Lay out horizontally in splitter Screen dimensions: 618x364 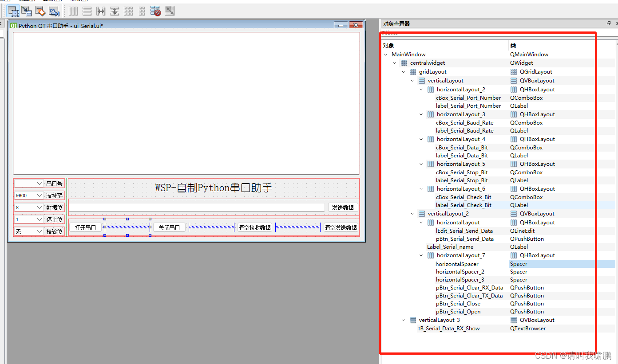pyautogui.click(x=101, y=11)
